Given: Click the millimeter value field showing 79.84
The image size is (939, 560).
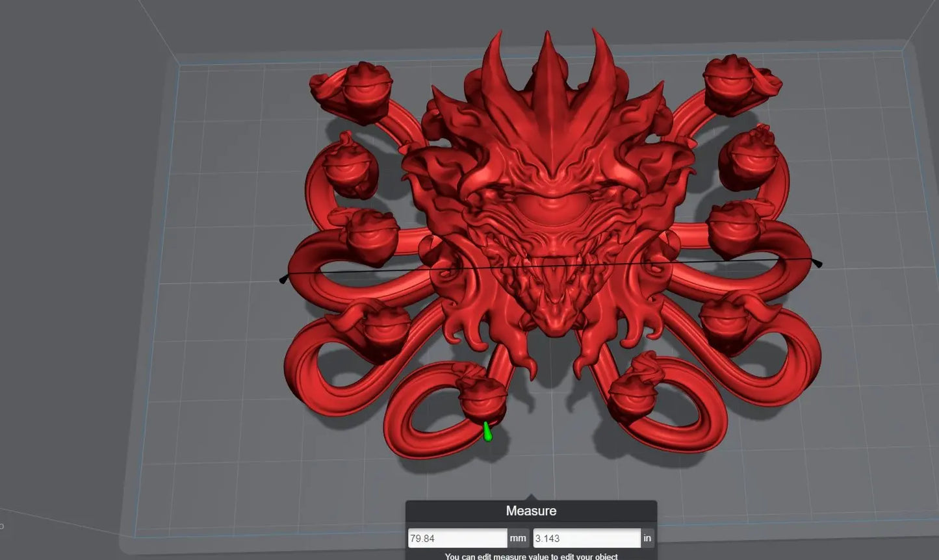Looking at the screenshot, I should point(457,538).
